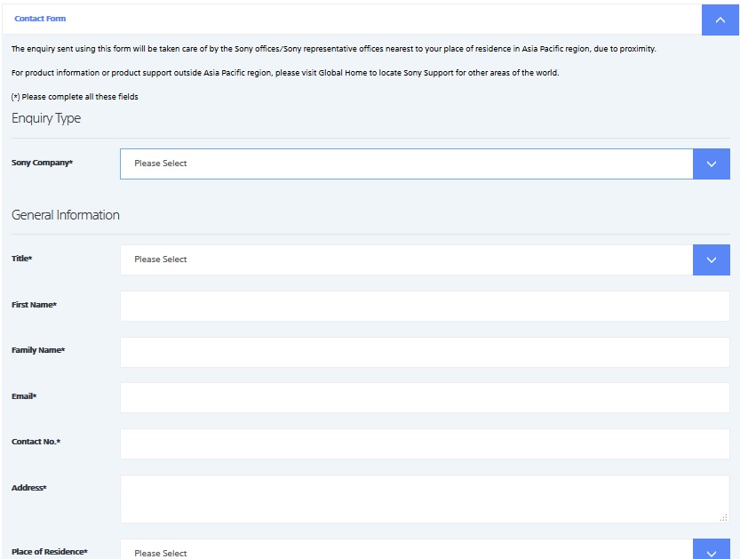Click the Email field label
Screen dimensions: 756x559
click(x=24, y=396)
